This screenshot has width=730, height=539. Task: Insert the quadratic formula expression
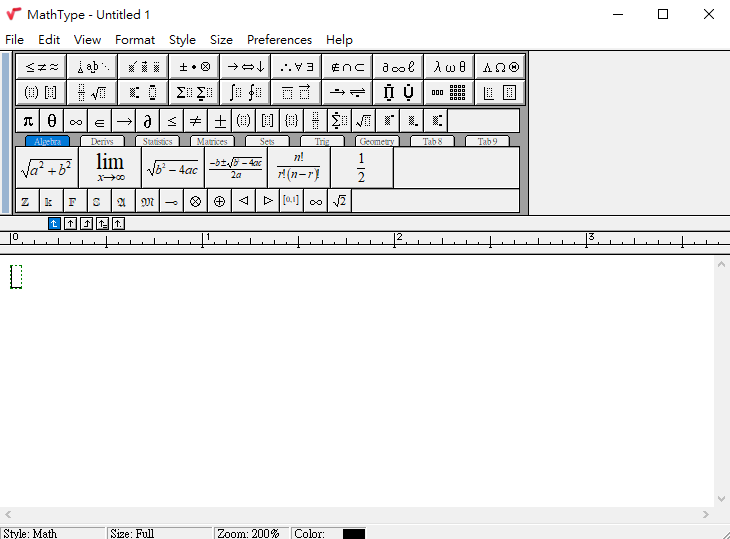(x=235, y=168)
